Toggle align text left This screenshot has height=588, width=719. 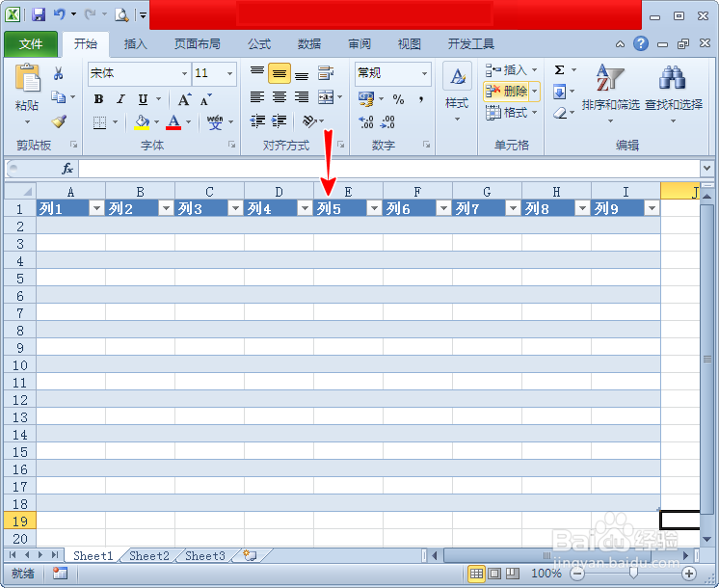[x=256, y=97]
